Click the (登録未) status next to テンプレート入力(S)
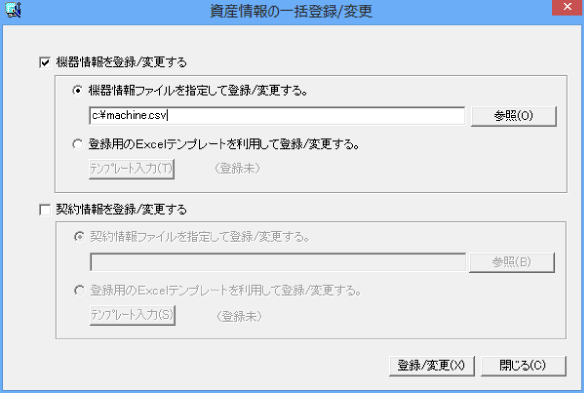This screenshot has height=393, width=584. 239,317
